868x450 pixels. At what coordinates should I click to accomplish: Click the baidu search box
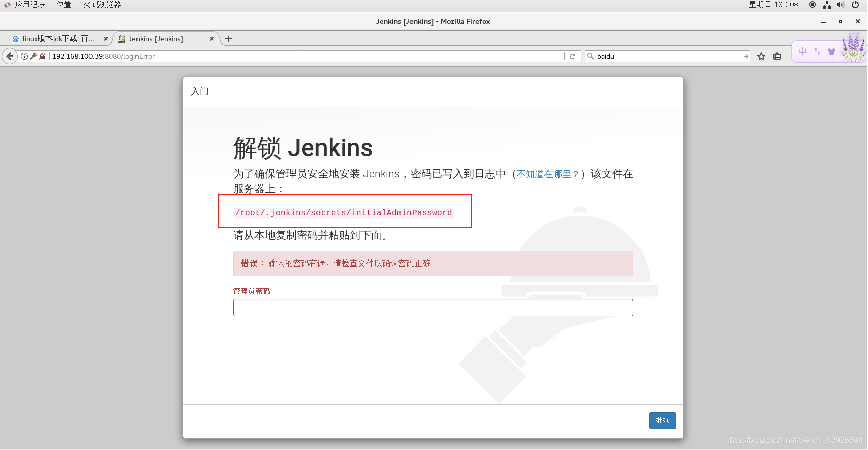click(668, 56)
